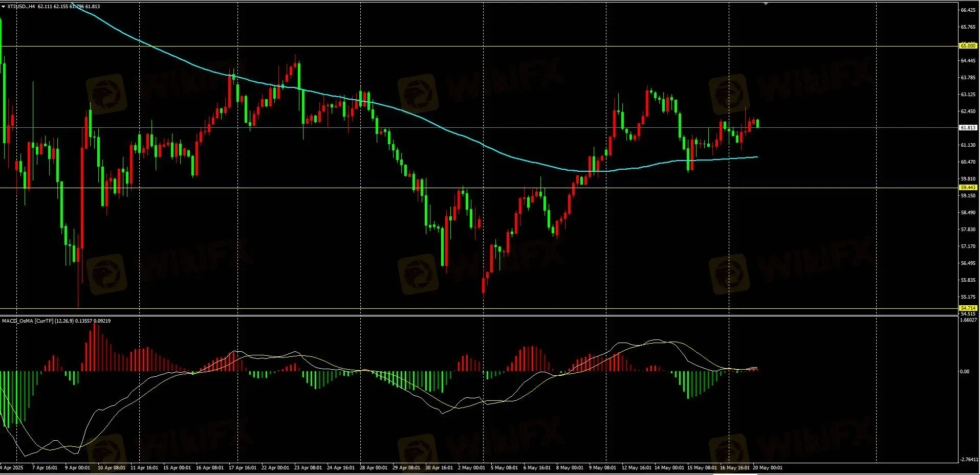Click the MACD zero level 0.00 label
Viewport: 980px width, 475px height.
click(965, 372)
